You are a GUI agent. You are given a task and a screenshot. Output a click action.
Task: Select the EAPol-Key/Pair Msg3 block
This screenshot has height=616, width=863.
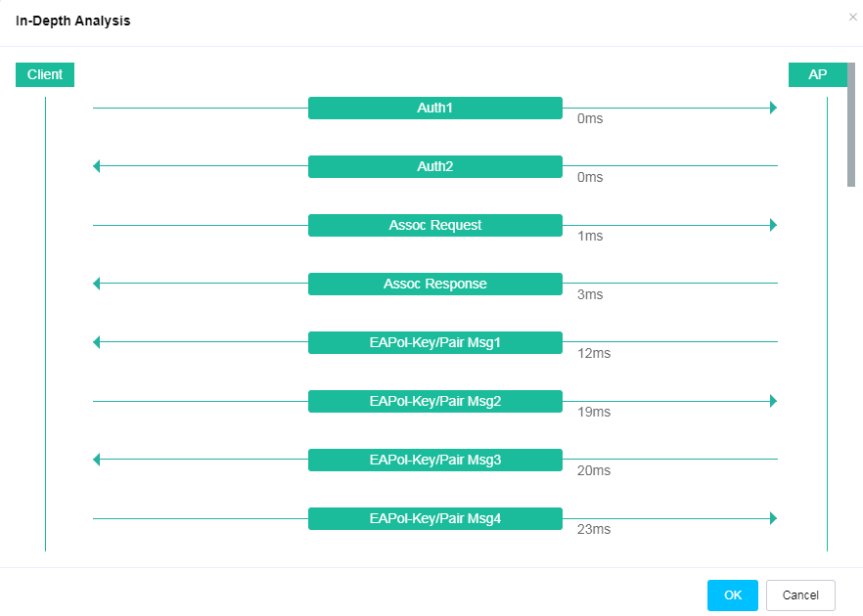click(434, 460)
